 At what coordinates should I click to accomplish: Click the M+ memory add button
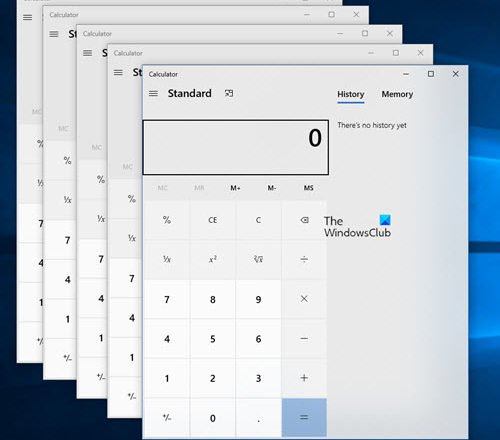pyautogui.click(x=235, y=188)
